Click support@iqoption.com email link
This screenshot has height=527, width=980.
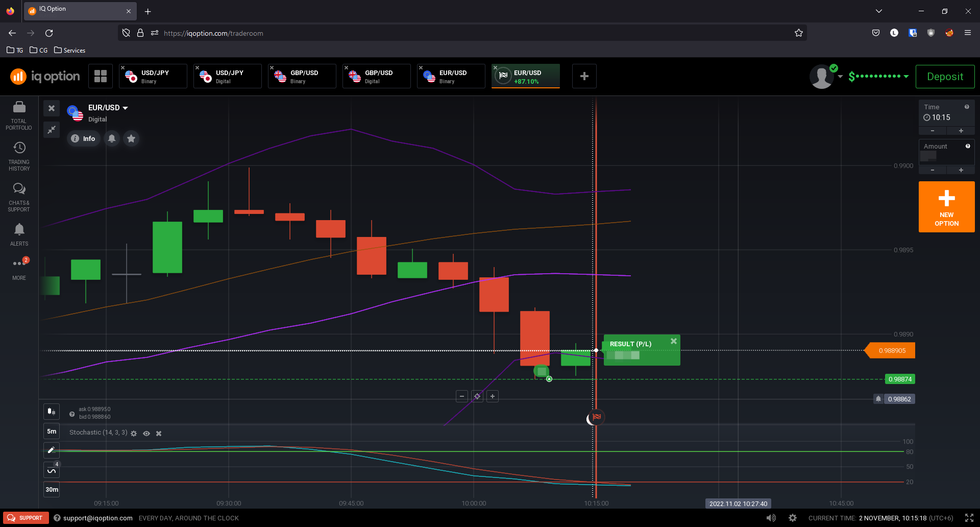tap(97, 518)
